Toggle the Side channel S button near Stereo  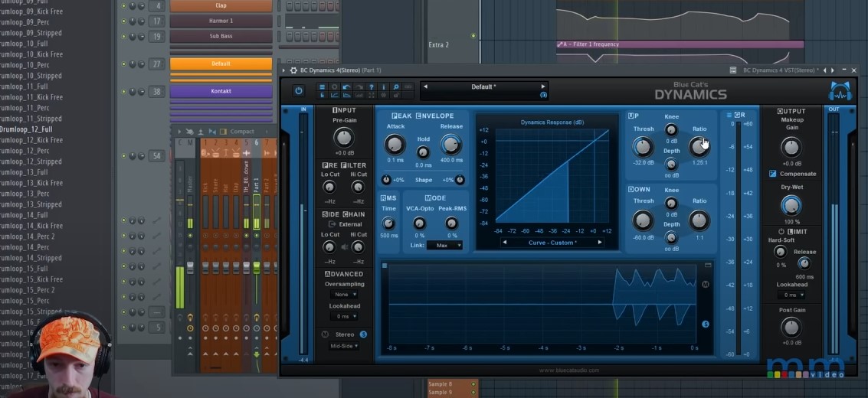[363, 334]
